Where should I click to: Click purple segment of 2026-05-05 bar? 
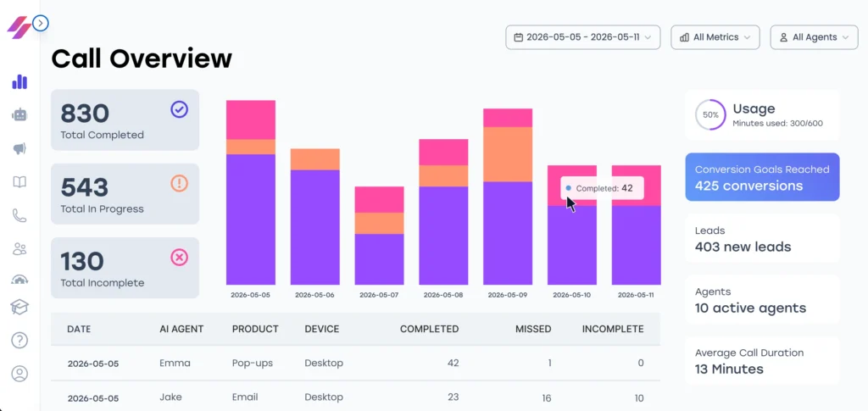point(251,219)
